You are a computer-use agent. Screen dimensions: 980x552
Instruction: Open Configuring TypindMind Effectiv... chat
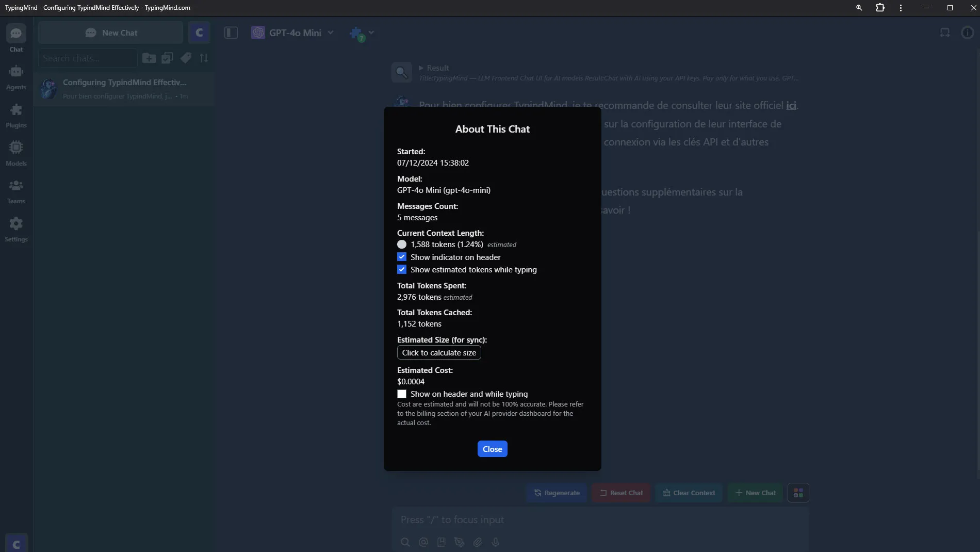124,89
